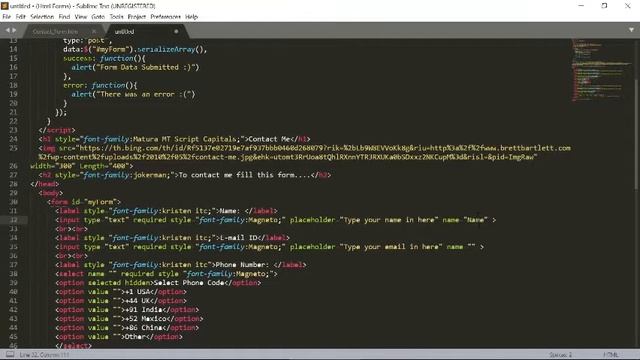Open the Edit menu
This screenshot has height=360, width=640.
[20, 17]
